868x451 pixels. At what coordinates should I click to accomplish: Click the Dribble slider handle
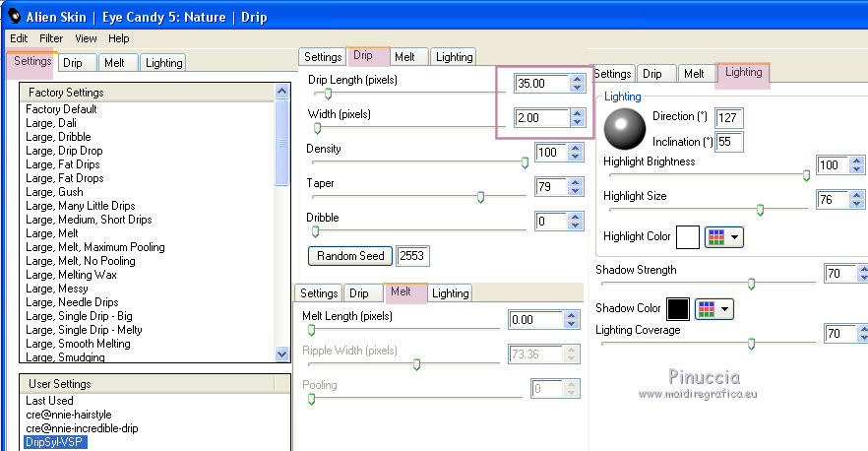316,231
